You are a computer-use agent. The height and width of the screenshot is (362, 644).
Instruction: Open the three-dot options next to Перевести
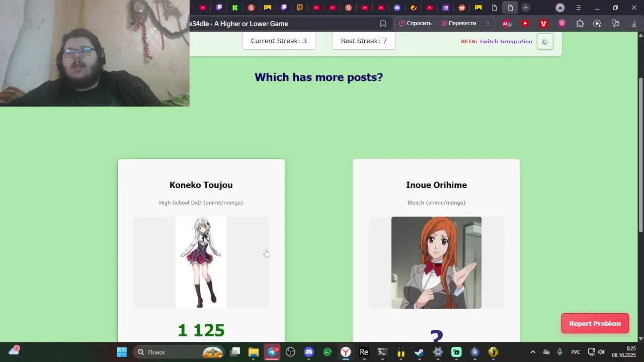coord(488,24)
